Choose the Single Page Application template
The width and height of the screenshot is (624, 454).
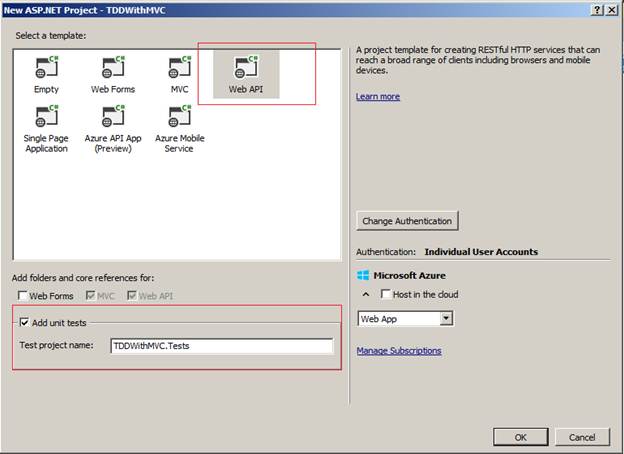(46, 129)
